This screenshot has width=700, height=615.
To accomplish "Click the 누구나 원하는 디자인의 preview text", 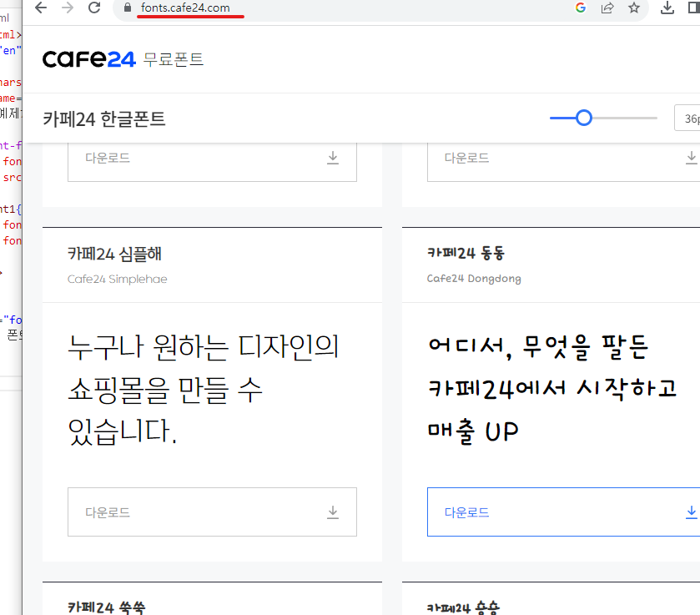I will 204,347.
